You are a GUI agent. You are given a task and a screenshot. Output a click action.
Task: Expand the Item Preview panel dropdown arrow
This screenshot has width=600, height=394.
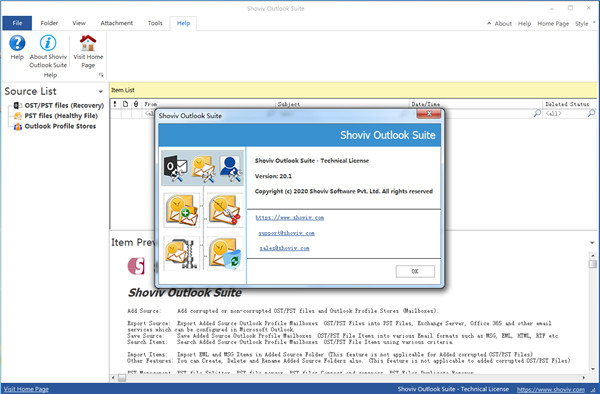[x=592, y=243]
